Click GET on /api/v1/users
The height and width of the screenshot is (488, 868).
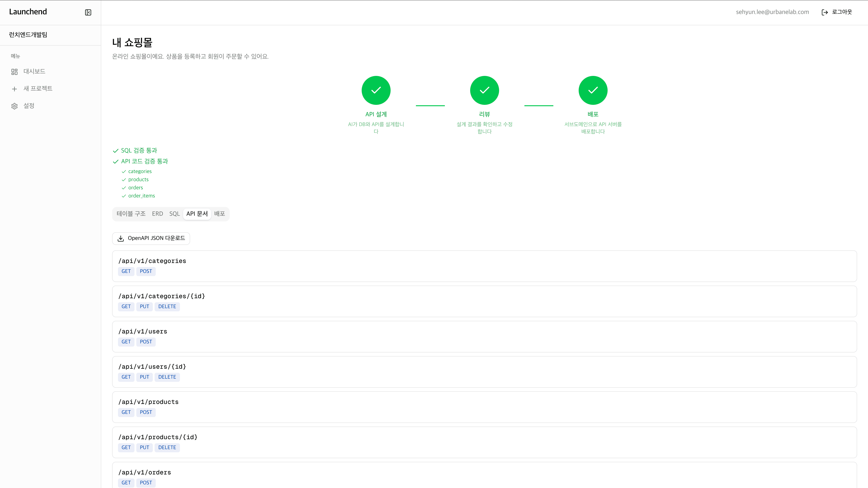pos(126,342)
